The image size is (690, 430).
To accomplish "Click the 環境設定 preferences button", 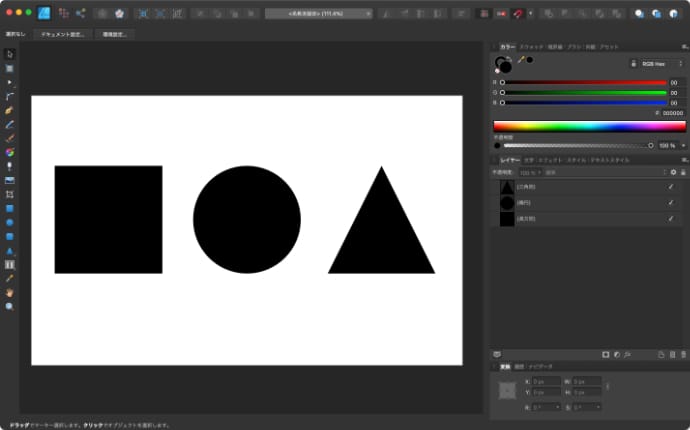I will click(116, 34).
